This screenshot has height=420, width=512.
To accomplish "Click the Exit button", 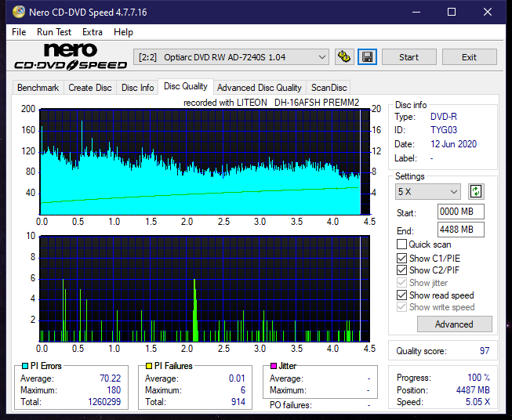I will (x=469, y=57).
